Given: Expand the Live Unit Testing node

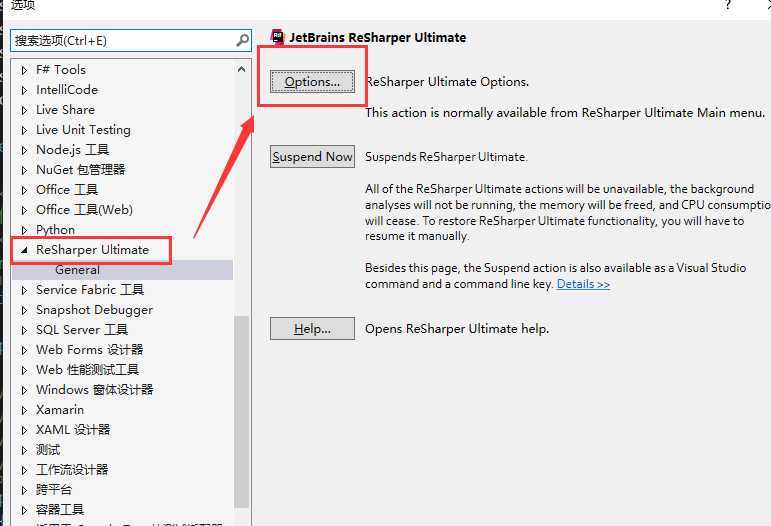Looking at the screenshot, I should (x=24, y=130).
